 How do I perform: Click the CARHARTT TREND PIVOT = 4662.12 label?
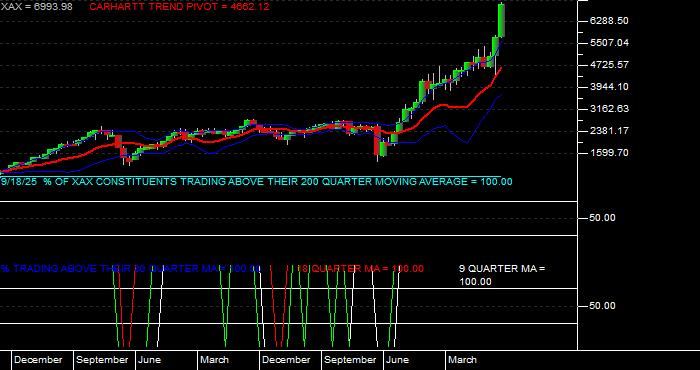click(179, 7)
